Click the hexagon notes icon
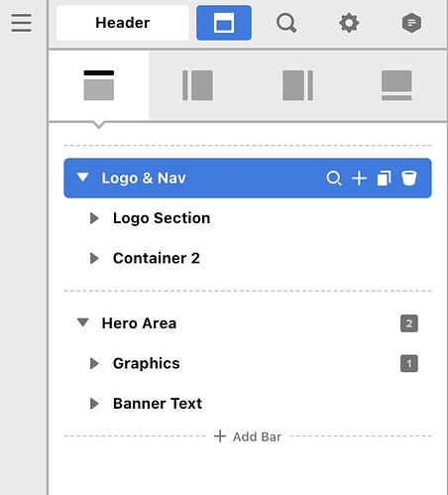 pyautogui.click(x=411, y=23)
